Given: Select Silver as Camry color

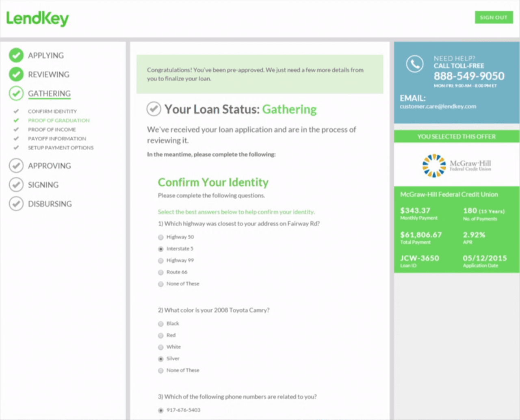Looking at the screenshot, I should [x=161, y=359].
